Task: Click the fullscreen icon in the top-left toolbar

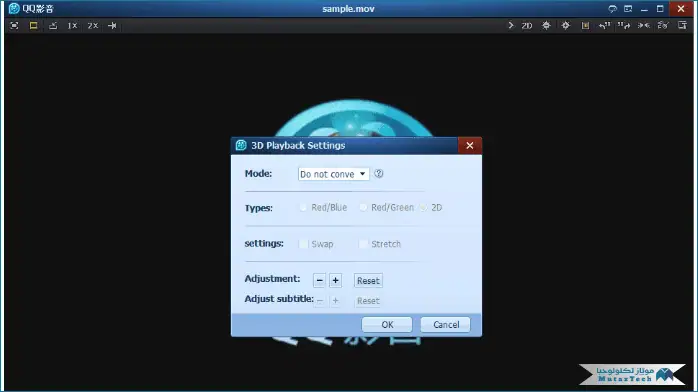Action: [14, 25]
